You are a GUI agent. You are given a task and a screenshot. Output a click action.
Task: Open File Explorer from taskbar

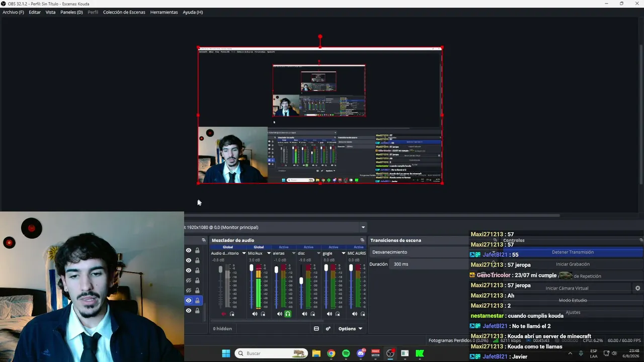pos(316,353)
